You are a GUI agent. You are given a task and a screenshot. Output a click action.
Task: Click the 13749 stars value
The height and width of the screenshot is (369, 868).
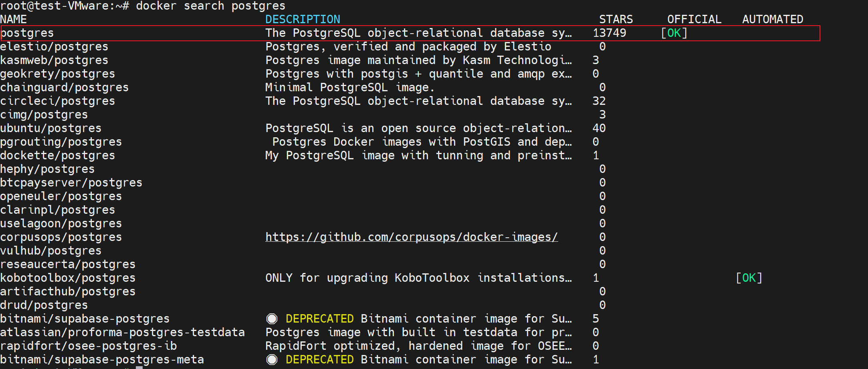pos(609,33)
